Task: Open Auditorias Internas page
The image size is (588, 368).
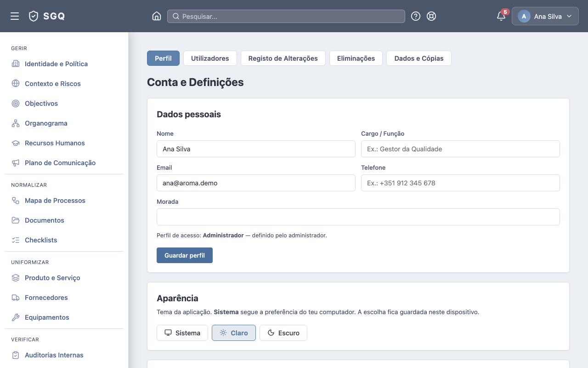Action: pos(64,355)
